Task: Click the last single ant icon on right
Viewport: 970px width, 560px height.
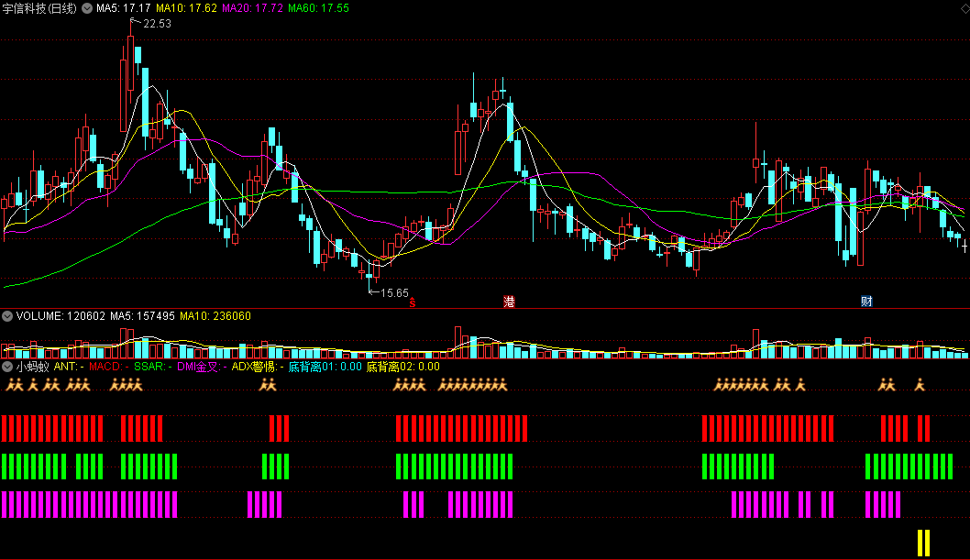Action: [x=920, y=385]
